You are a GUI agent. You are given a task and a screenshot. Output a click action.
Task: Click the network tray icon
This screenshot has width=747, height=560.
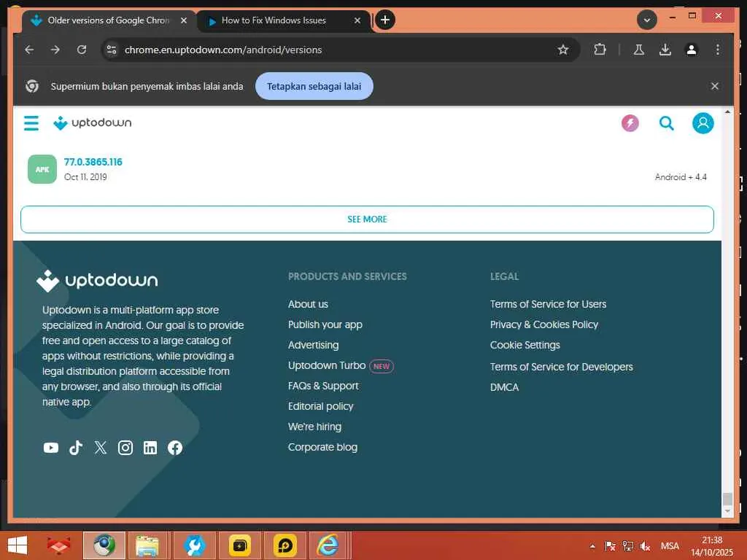point(628,546)
